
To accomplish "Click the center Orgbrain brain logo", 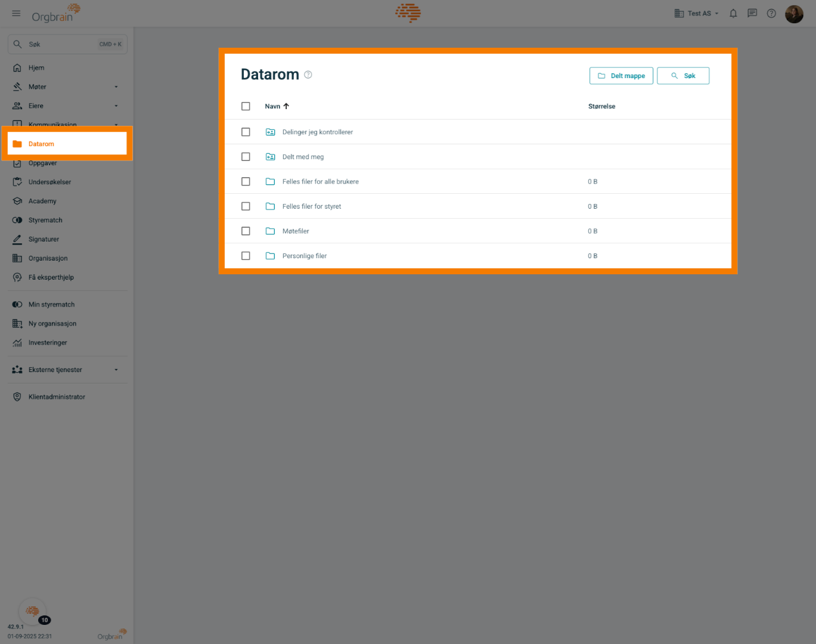I will (408, 13).
